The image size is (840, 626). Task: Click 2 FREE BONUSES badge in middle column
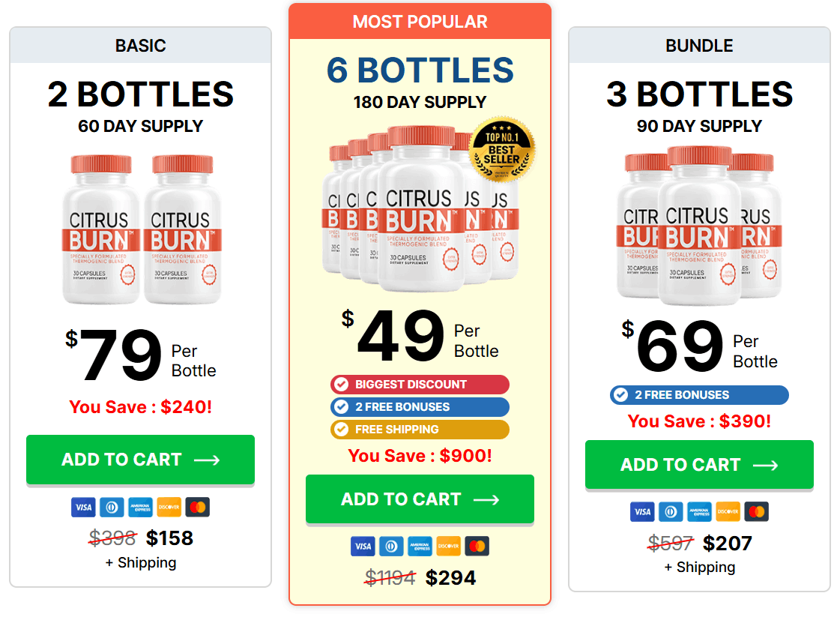419,407
